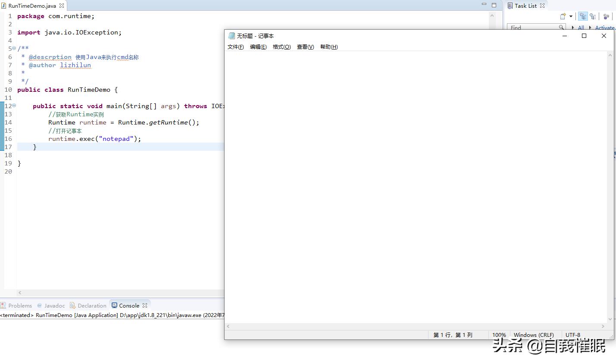Create a new task in Task List
The height and width of the screenshot is (364, 616).
563,16
